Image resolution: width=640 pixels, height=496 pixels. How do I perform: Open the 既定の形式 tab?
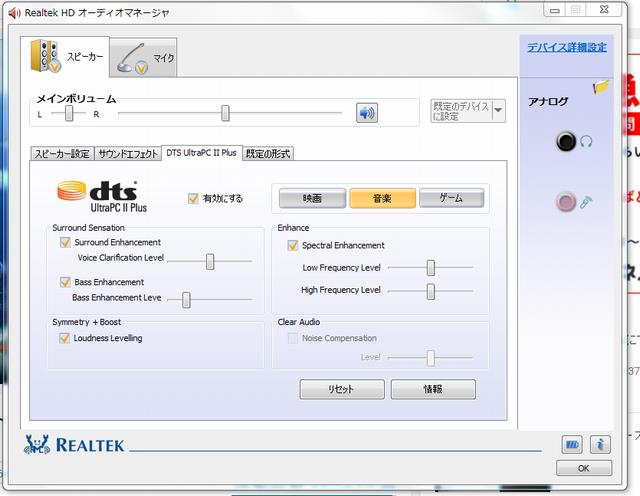point(268,154)
